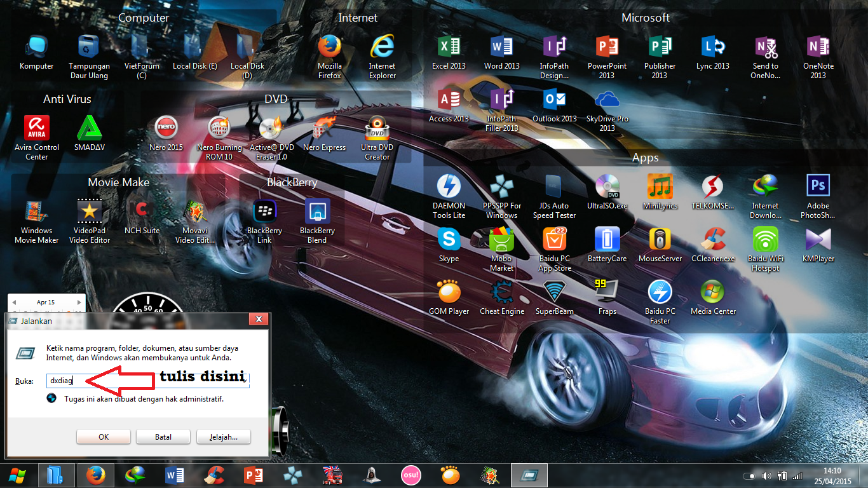Focus the Buka text field
Viewport: 868px width, 488px height.
click(148, 381)
